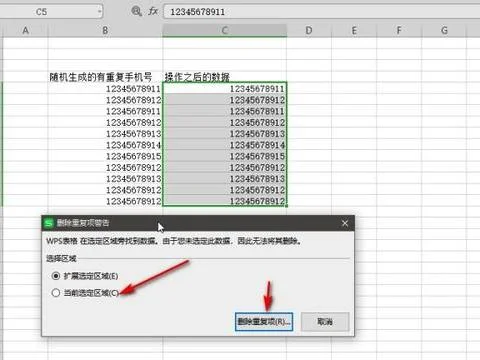This screenshot has width=480, height=360.
Task: Click the cell 操作之后的数据
Action: coord(225,77)
